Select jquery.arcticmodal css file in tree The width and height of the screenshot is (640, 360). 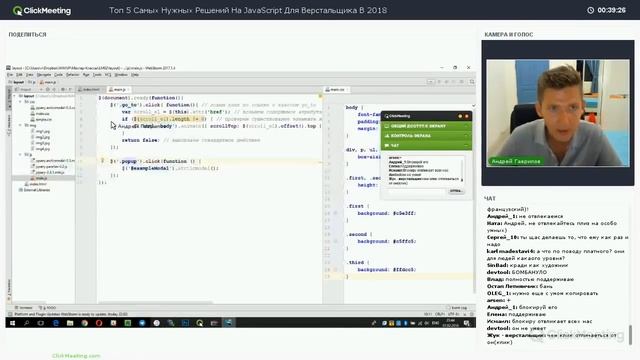(53, 108)
